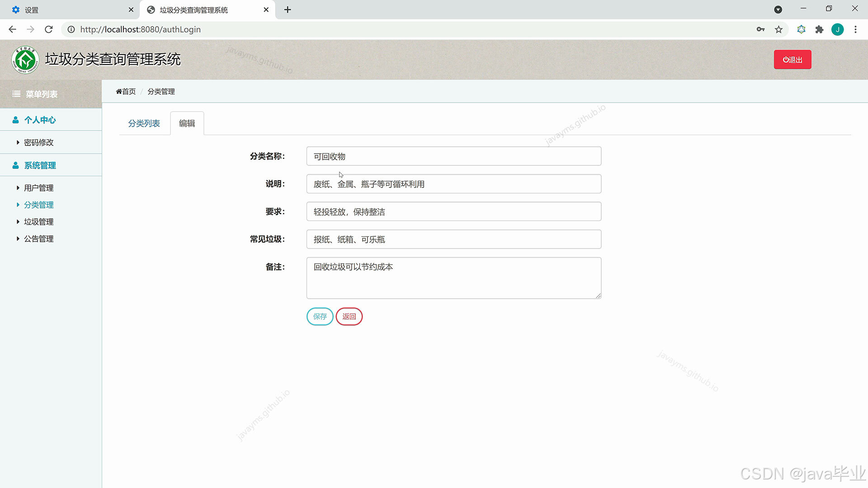The width and height of the screenshot is (868, 488).
Task: Select the 编辑 tab
Action: 187,123
